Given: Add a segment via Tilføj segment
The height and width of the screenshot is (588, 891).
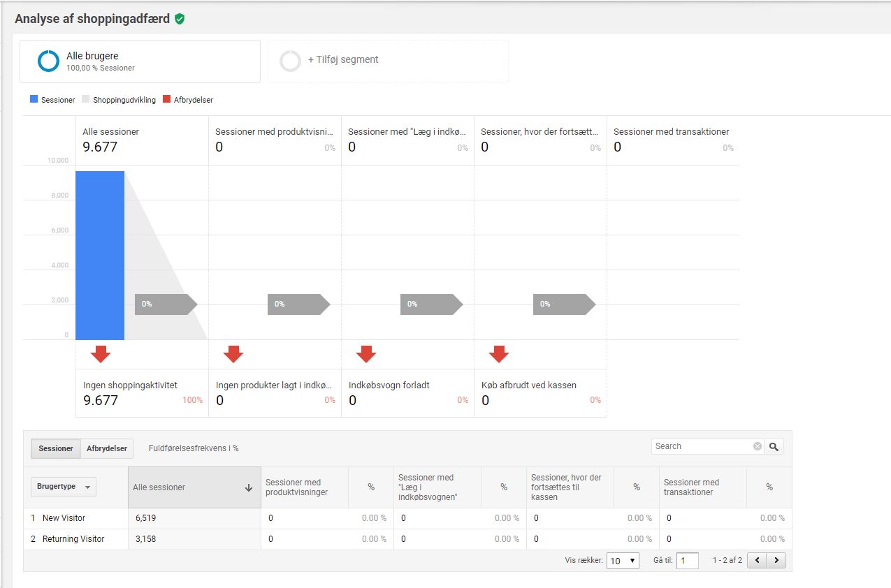Looking at the screenshot, I should click(342, 60).
